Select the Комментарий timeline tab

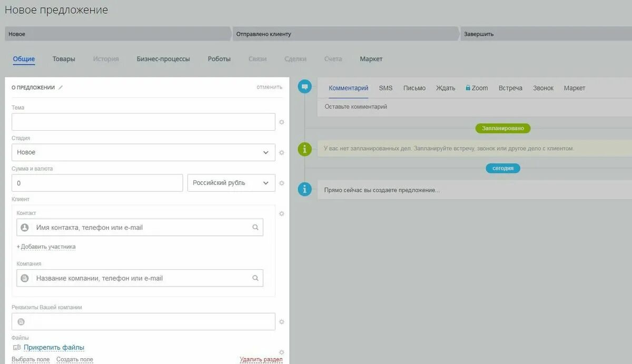point(349,88)
